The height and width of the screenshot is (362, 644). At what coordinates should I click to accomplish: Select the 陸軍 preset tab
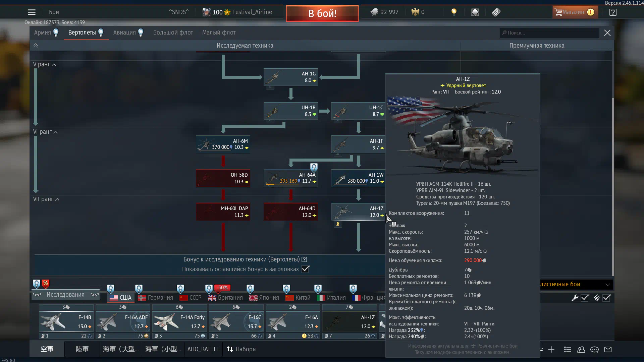click(82, 349)
